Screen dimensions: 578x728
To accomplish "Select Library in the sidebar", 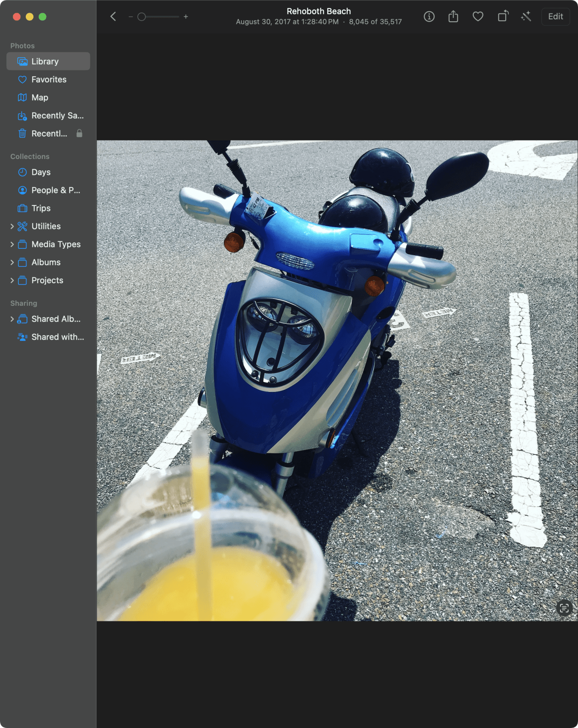I will click(48, 61).
